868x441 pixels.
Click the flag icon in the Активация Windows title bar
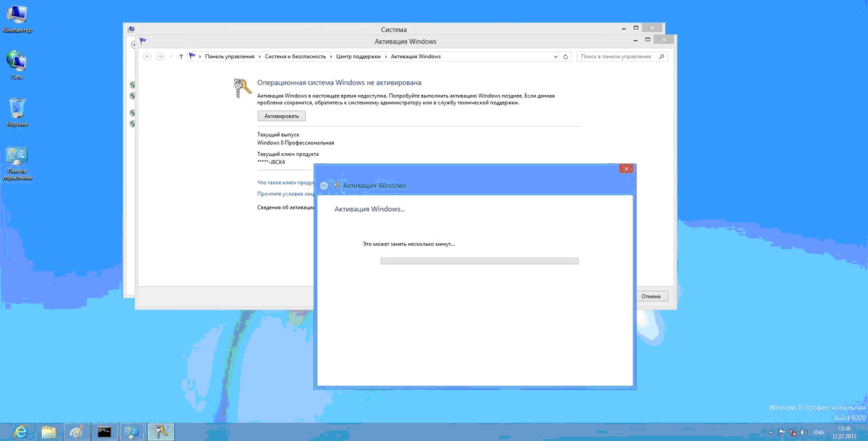click(x=143, y=41)
